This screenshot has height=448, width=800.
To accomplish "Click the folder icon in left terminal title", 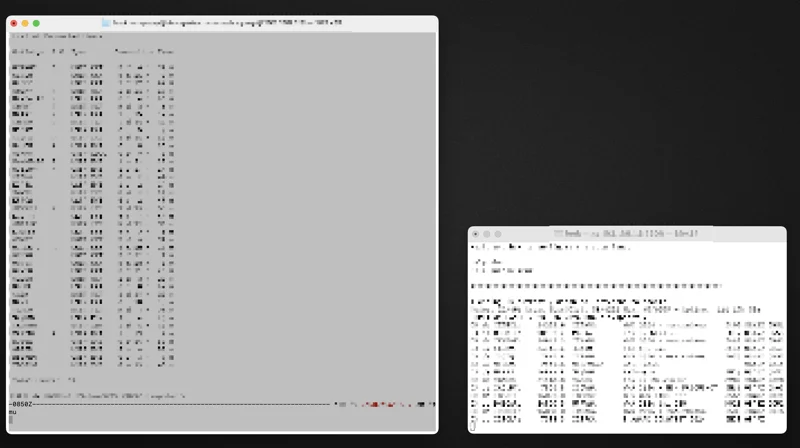I will pos(106,23).
